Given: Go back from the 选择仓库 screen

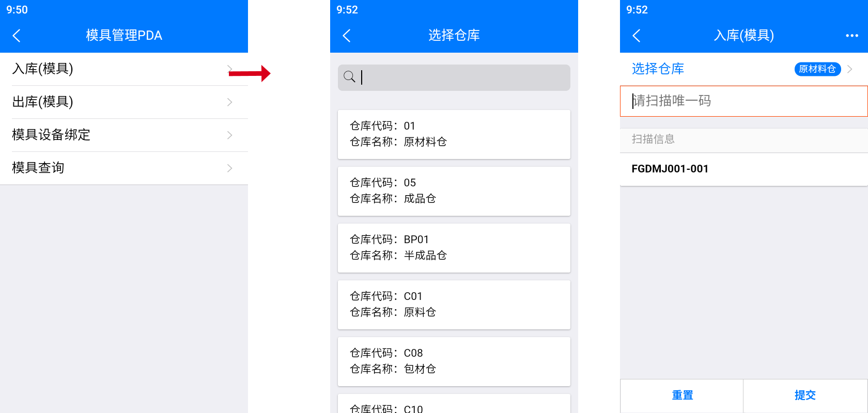Looking at the screenshot, I should coord(347,36).
